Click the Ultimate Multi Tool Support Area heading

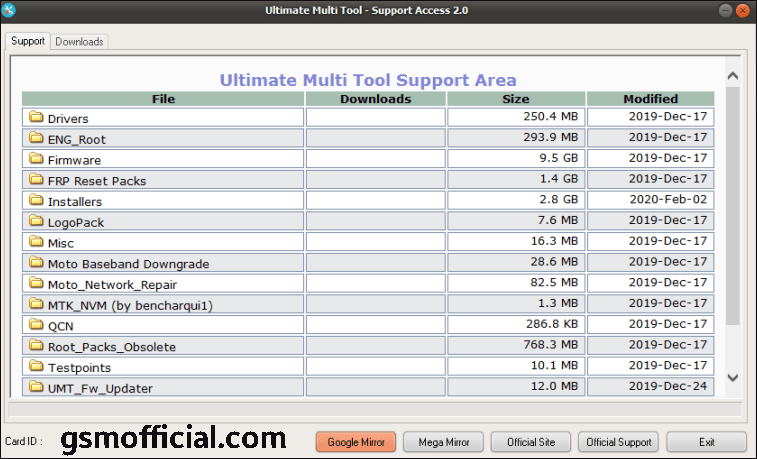[x=368, y=80]
